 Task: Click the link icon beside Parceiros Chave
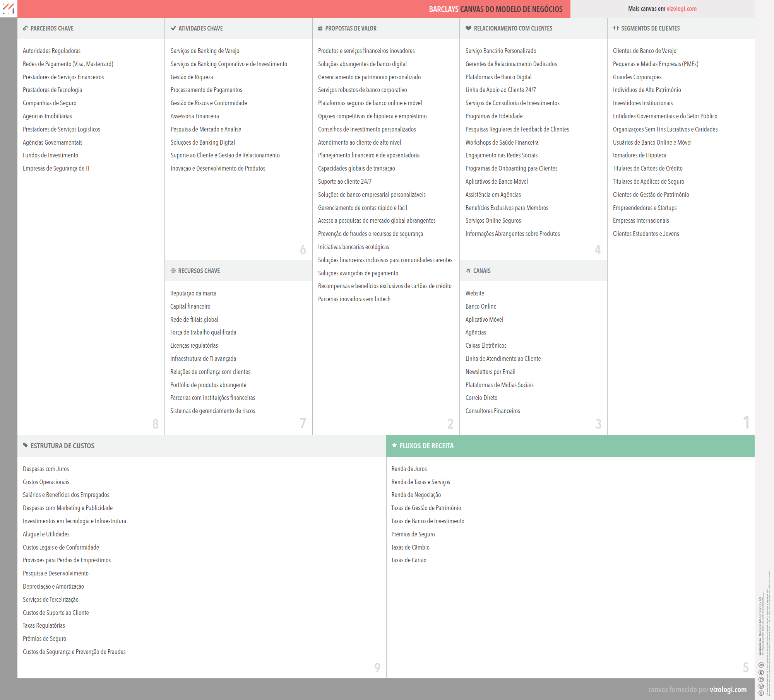coord(26,28)
